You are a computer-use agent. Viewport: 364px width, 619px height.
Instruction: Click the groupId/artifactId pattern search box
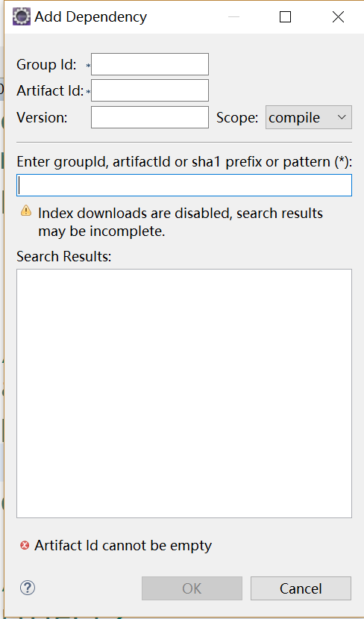(184, 185)
